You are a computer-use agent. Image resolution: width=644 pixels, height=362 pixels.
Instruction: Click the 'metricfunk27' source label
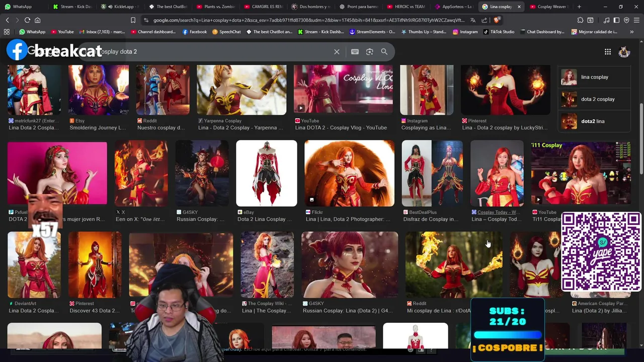36,121
